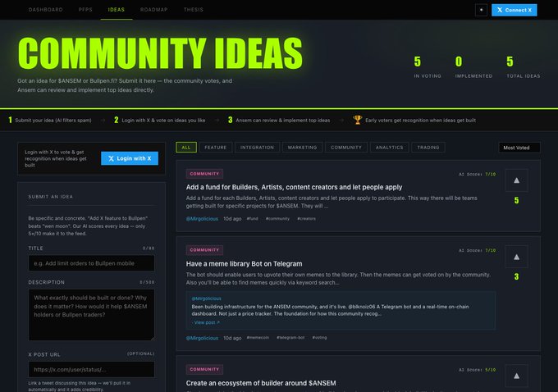558x392 pixels.
Task: Open @Mirgolicious author link below the meme bot idea tags
Action: point(202,338)
